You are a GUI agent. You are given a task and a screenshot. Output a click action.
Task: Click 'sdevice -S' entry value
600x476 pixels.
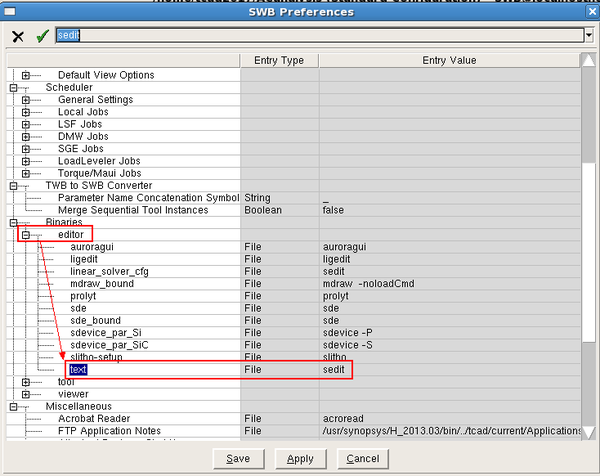click(347, 345)
